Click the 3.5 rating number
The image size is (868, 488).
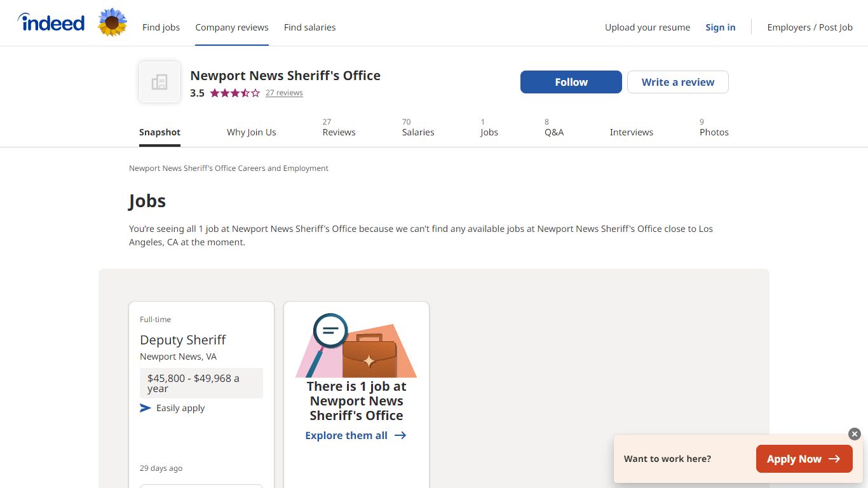[197, 93]
